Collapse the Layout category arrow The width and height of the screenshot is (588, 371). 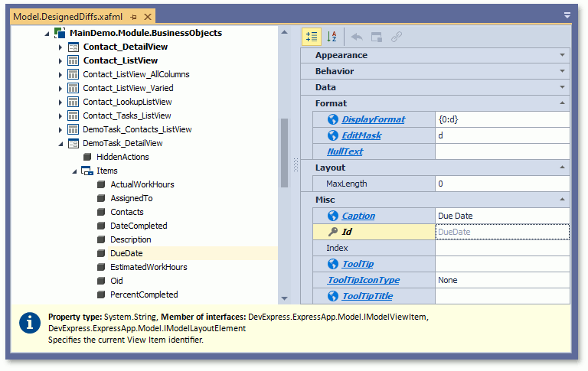point(562,168)
